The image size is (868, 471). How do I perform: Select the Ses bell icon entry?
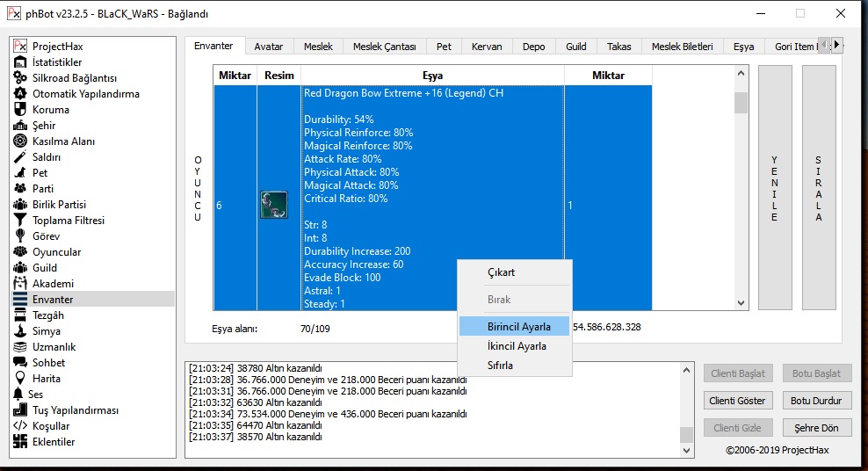(x=18, y=395)
